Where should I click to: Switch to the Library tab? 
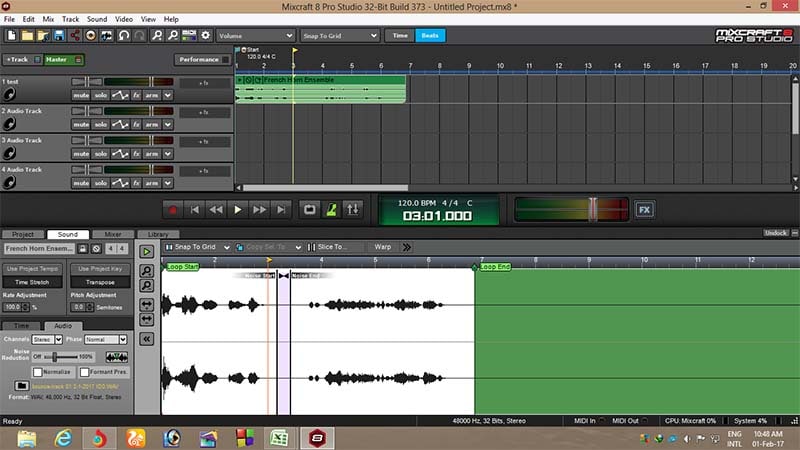pyautogui.click(x=158, y=234)
